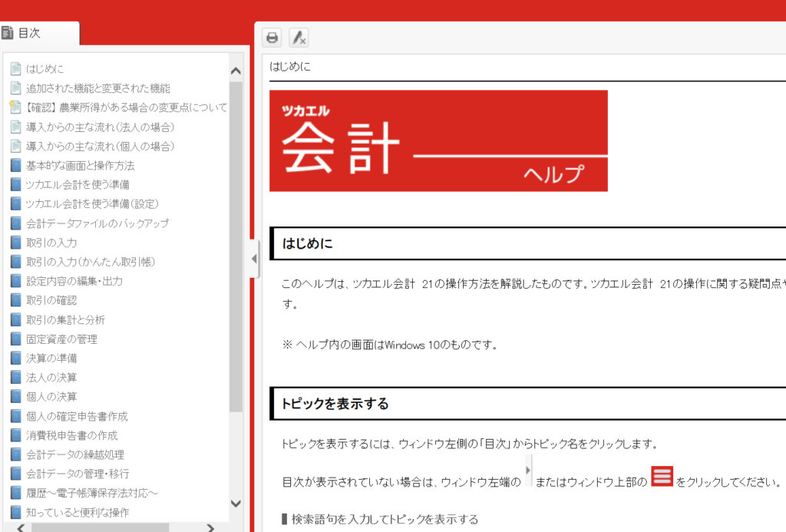The height and width of the screenshot is (532, 786).
Task: Click the 法人の決算 book icon
Action: click(16, 377)
